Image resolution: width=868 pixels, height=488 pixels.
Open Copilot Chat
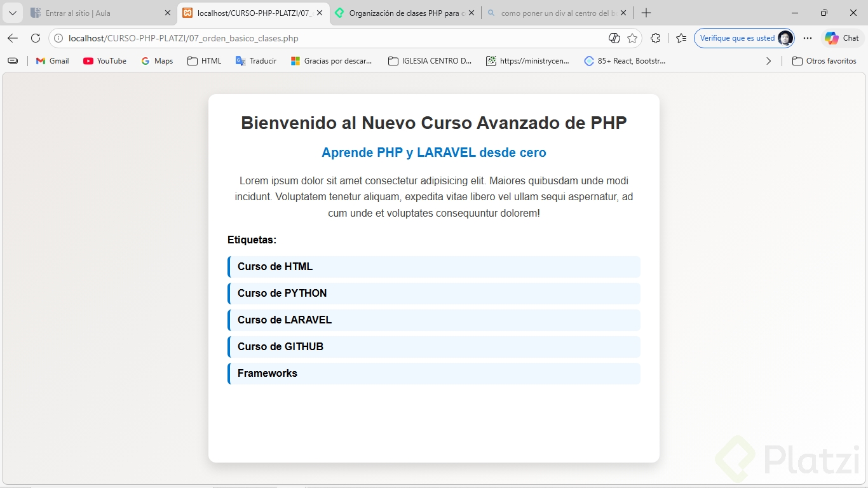click(x=842, y=38)
